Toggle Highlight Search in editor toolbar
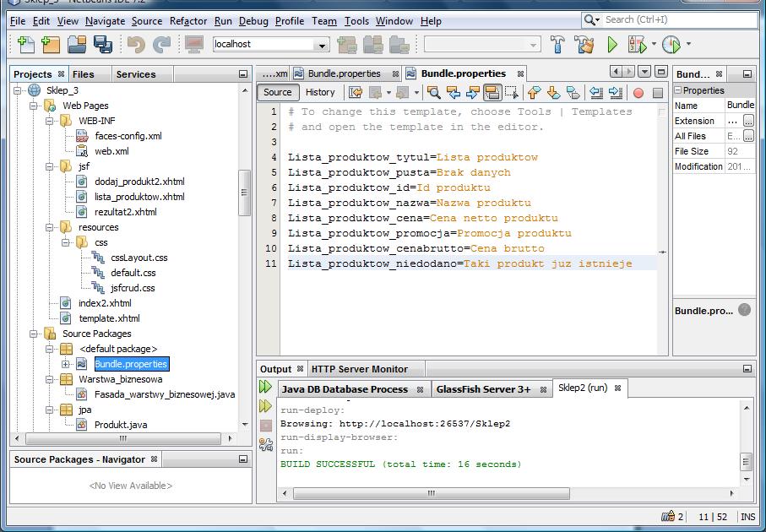Screen dimensions: 766x532 492,92
